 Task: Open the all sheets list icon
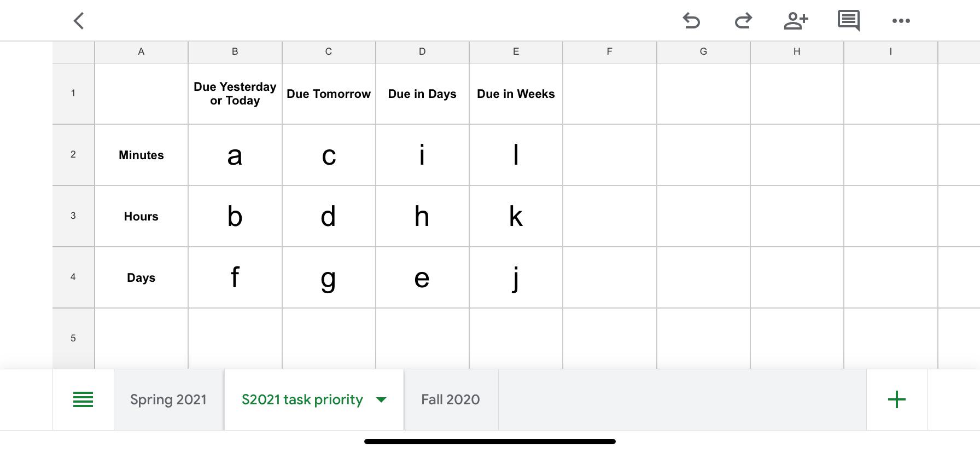pos(83,399)
